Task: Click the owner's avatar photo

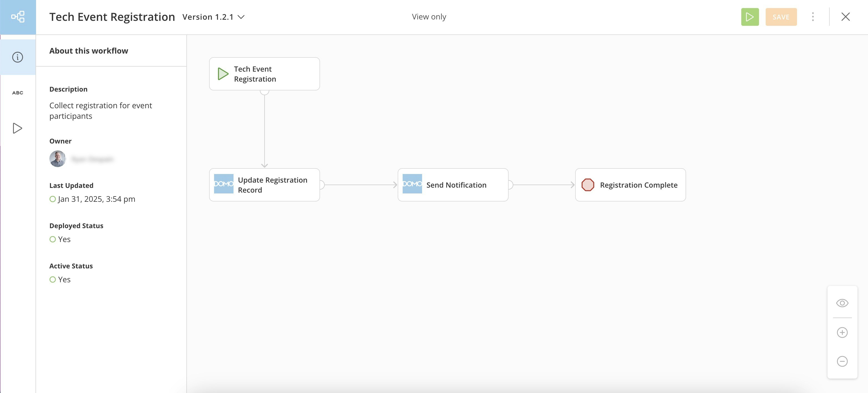Action: [x=58, y=159]
